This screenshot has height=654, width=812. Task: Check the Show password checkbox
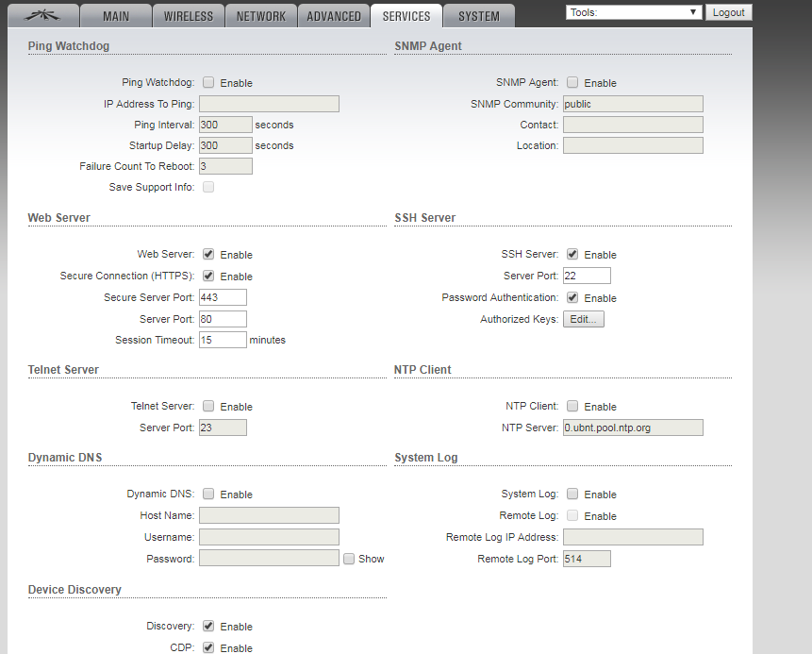point(349,559)
